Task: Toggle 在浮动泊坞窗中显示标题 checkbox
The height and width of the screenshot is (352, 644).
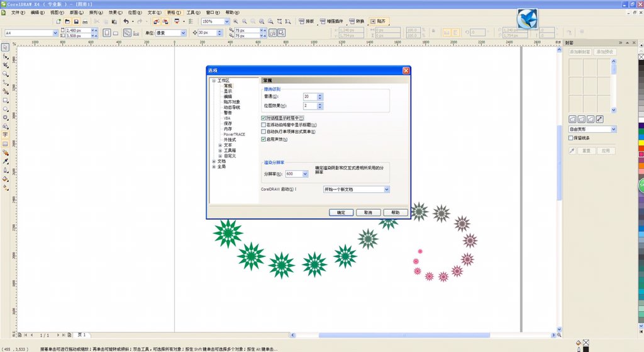Action: (264, 125)
